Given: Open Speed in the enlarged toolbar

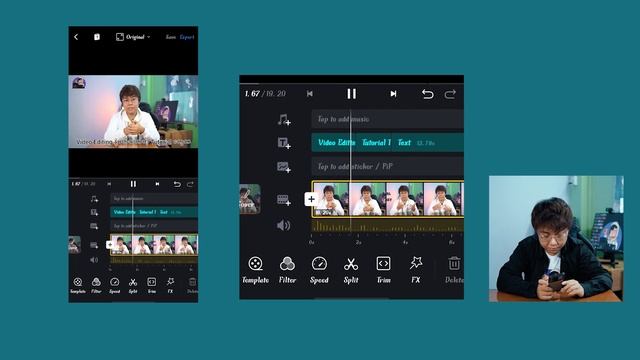Looking at the screenshot, I should [319, 270].
